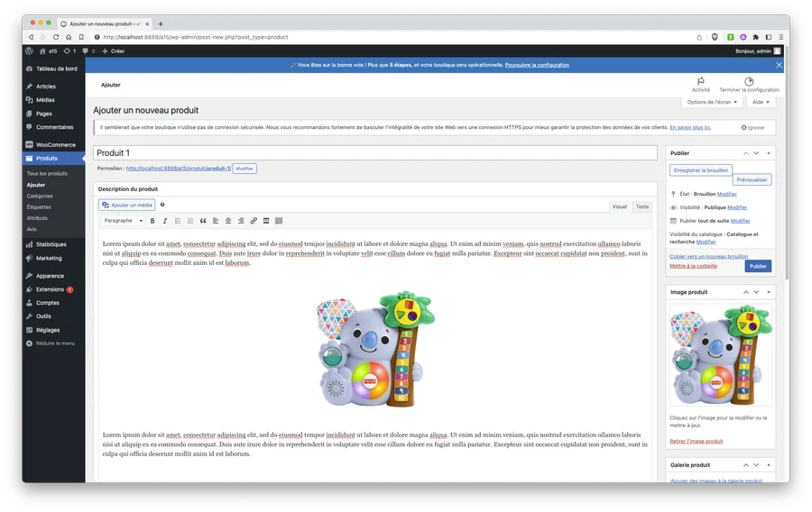Toggle the browser sidebar panel

click(769, 37)
